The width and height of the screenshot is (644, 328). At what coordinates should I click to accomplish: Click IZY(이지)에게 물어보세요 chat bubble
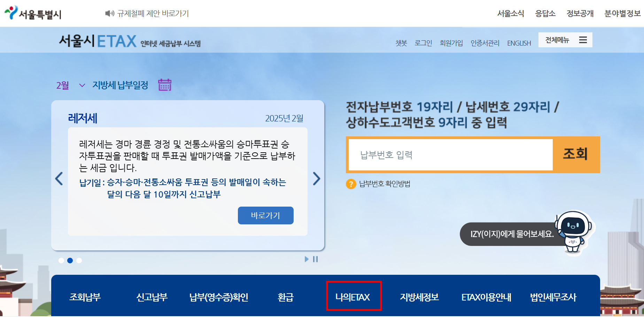click(x=512, y=234)
